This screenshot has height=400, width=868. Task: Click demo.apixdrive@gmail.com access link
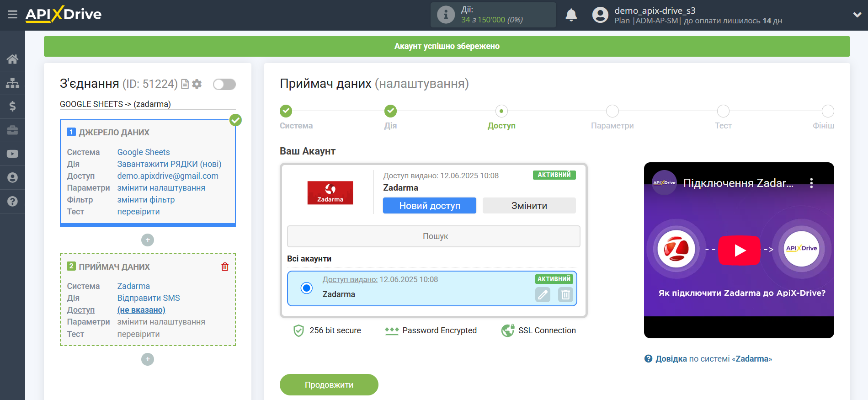(x=168, y=176)
